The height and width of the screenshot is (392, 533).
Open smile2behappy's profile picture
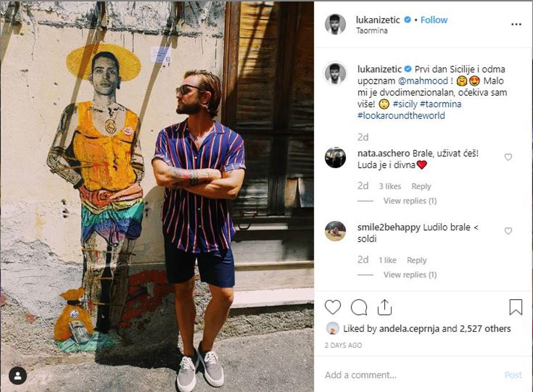point(335,231)
